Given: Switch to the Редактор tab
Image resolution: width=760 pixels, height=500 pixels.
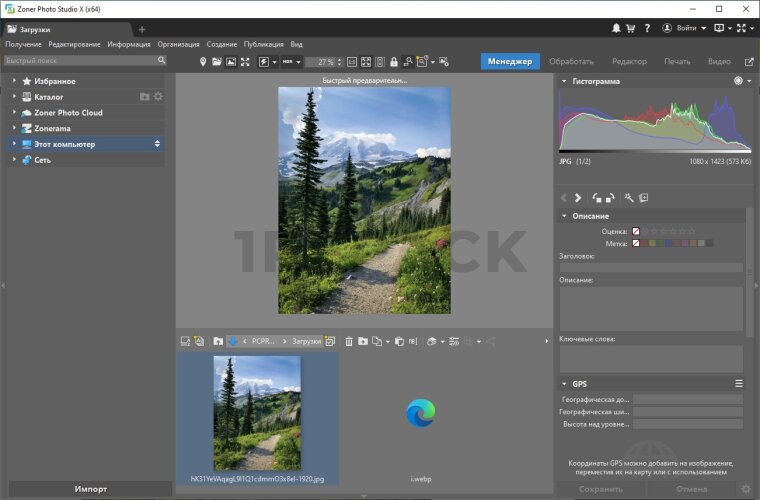Looking at the screenshot, I should pos(629,62).
